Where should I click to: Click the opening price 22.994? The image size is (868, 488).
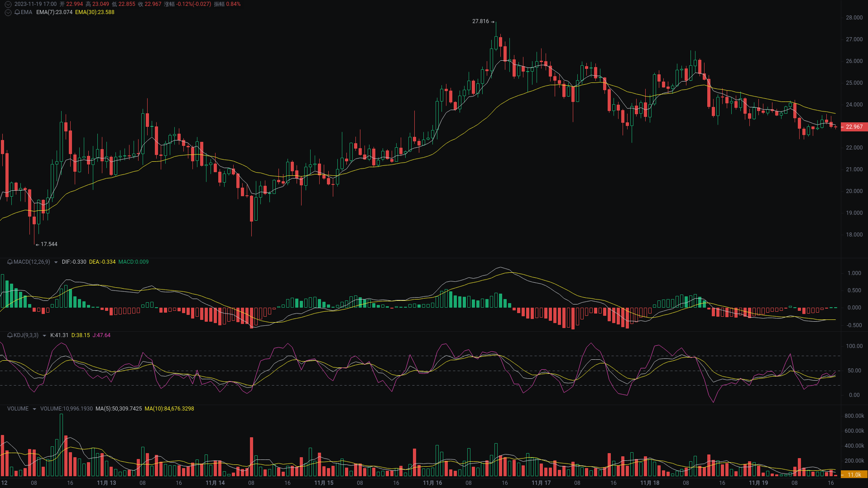pyautogui.click(x=75, y=4)
